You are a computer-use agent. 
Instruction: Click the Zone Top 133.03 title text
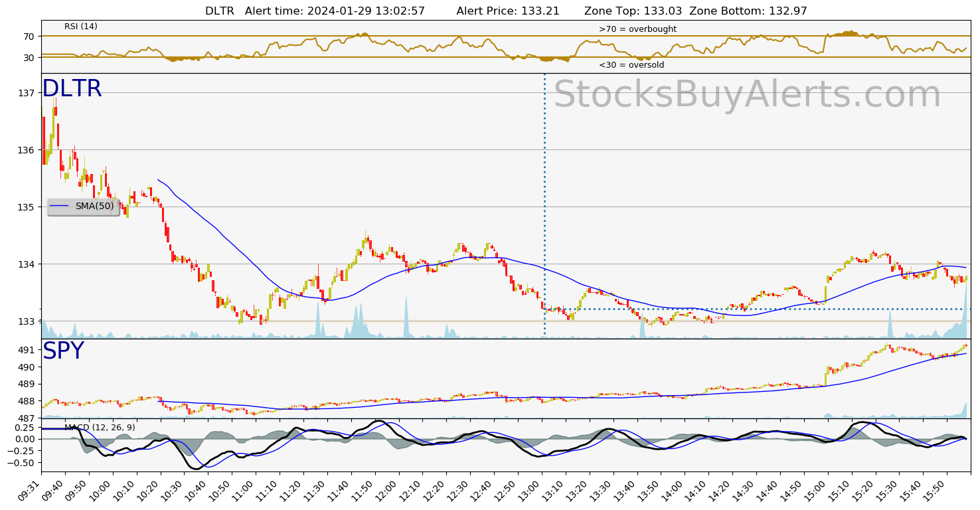pos(634,11)
